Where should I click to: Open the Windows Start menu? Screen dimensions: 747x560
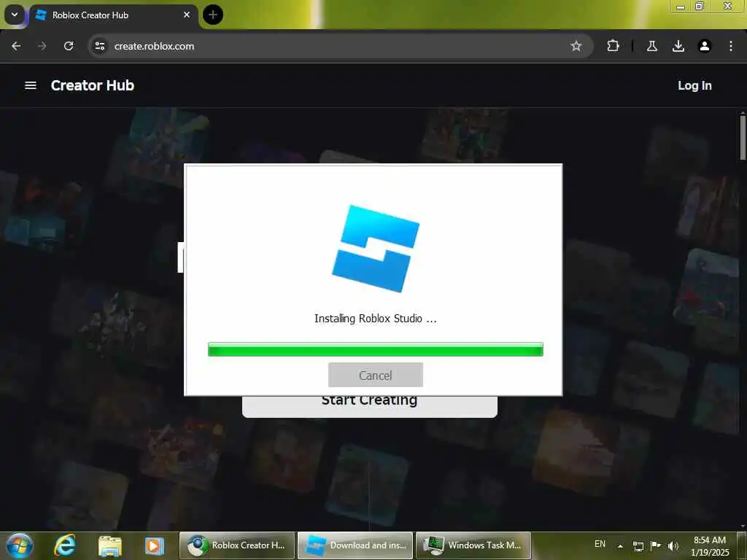[x=20, y=545]
